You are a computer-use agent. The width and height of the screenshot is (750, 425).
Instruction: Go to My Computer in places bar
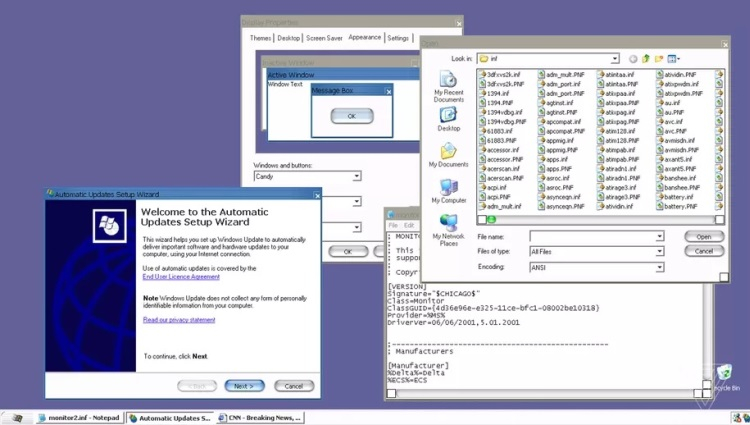pos(448,191)
